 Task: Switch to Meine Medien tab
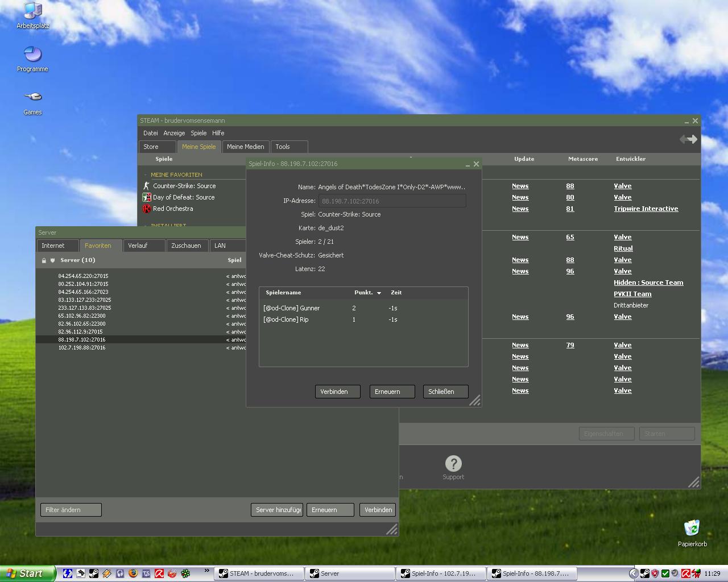[245, 147]
